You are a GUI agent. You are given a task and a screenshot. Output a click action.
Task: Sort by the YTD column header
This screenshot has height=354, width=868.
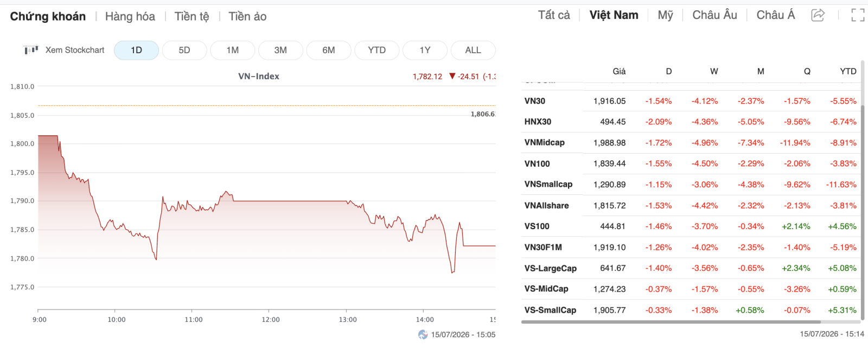[x=848, y=71]
